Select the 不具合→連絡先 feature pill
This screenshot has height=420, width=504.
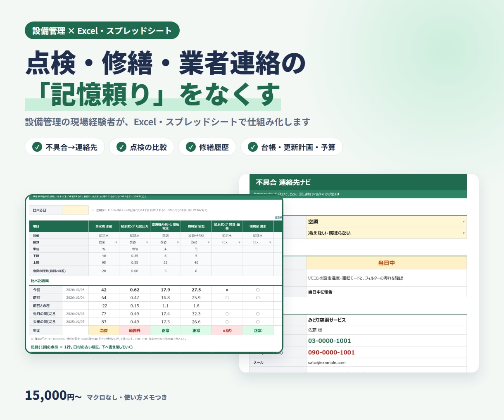pos(65,147)
